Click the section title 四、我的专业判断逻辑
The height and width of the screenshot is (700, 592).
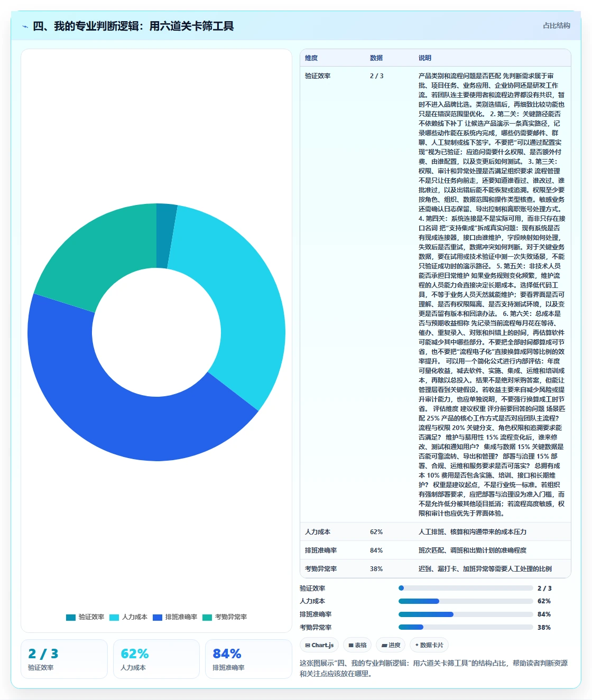133,26
